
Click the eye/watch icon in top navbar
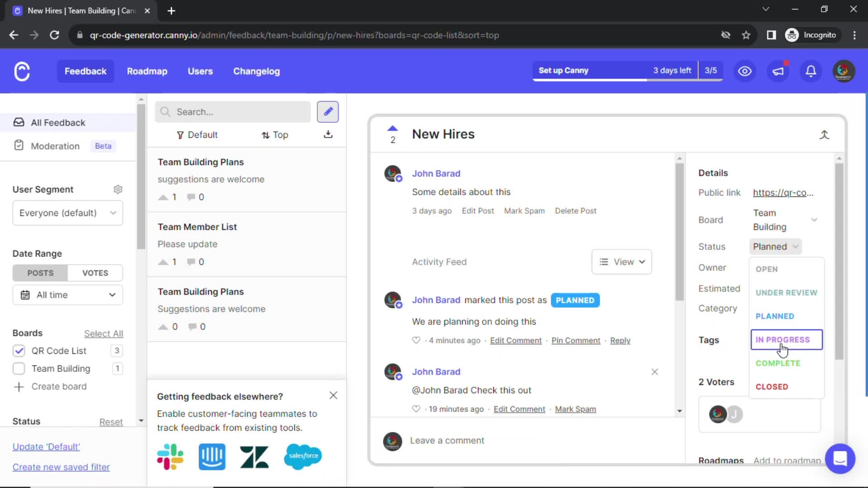click(x=745, y=71)
